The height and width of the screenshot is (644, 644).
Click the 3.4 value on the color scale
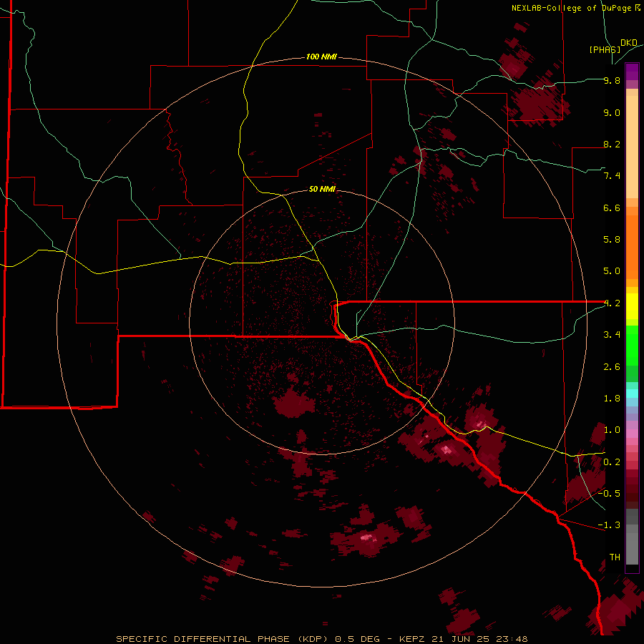[612, 335]
